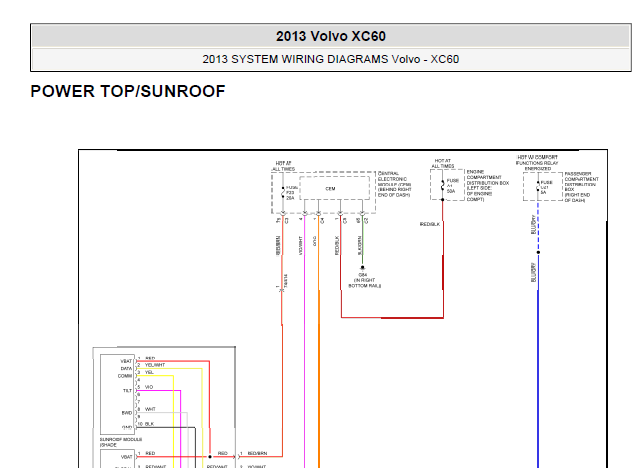The height and width of the screenshot is (468, 634).
Task: Click the A1 50A fuse symbol
Action: [442, 186]
